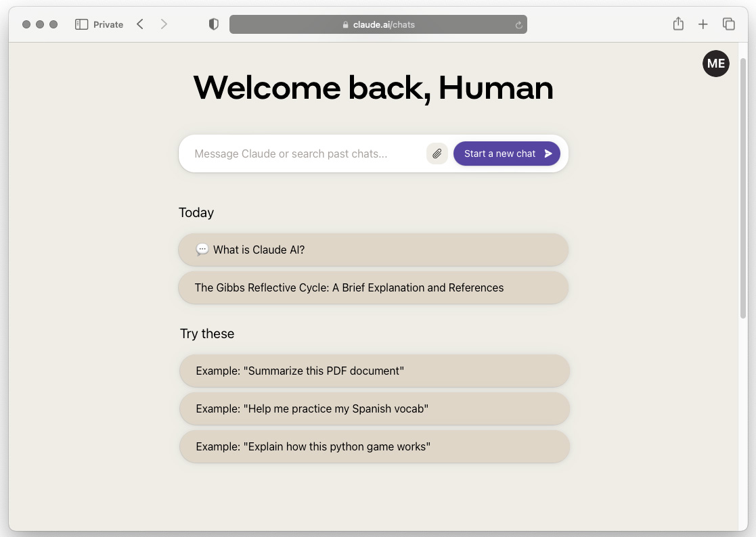
Task: Choose "Help me practice my Spanish vocab" example
Action: pos(374,408)
